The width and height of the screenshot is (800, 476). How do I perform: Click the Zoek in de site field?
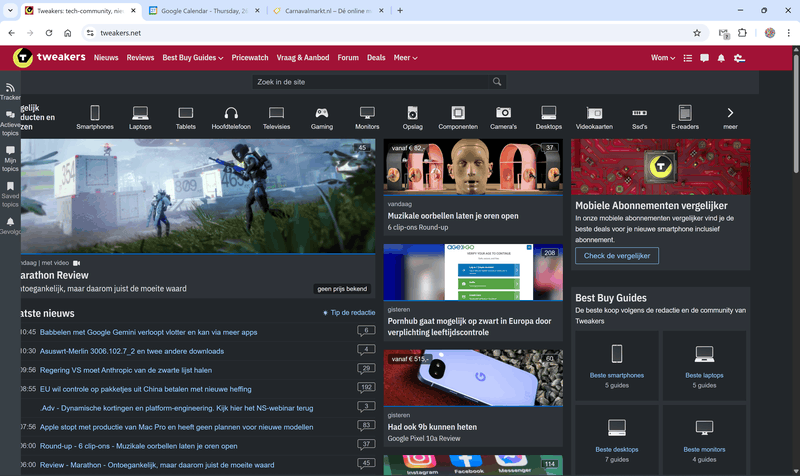(370, 82)
